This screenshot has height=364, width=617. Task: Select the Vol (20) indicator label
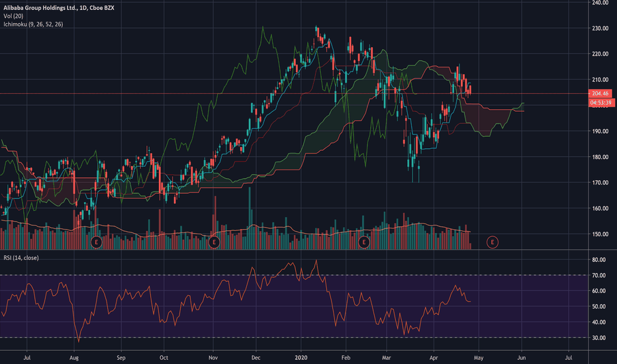(x=13, y=16)
